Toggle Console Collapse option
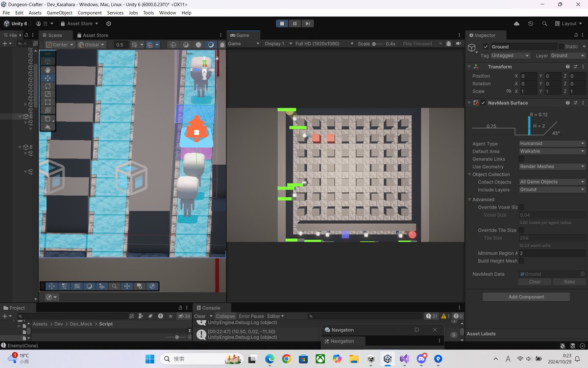 (x=225, y=316)
